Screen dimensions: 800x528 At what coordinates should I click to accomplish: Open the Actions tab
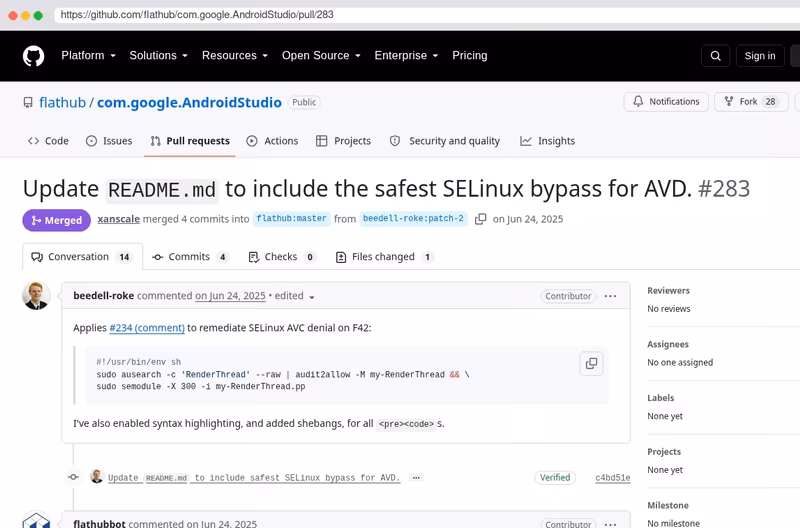point(272,141)
